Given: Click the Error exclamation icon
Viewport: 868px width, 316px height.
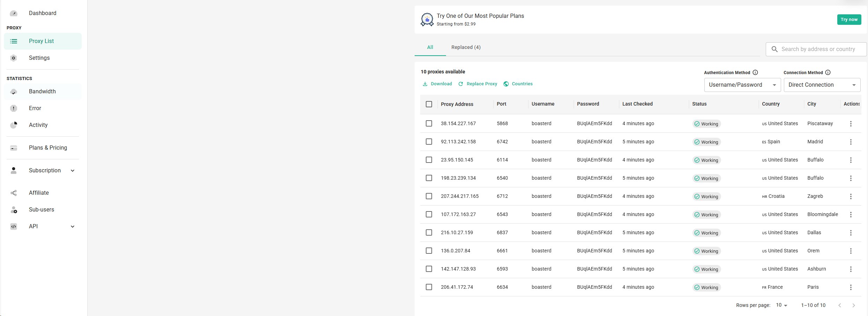Looking at the screenshot, I should coord(14,108).
